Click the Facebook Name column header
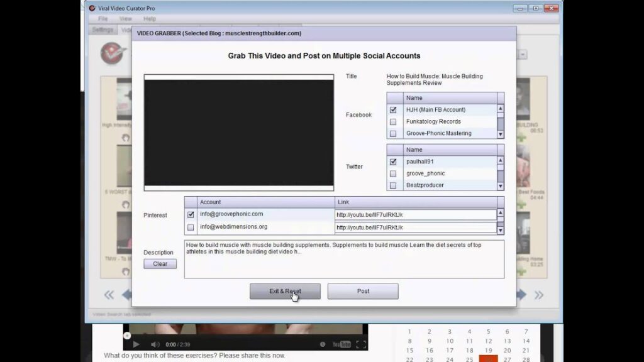 click(x=450, y=97)
